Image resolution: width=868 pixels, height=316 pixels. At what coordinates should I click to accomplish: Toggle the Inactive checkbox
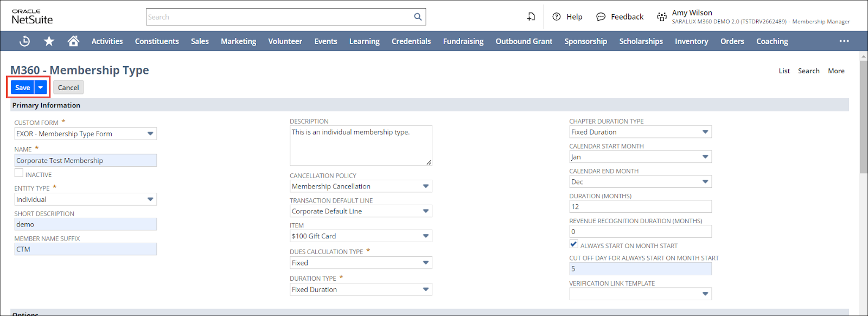point(19,173)
